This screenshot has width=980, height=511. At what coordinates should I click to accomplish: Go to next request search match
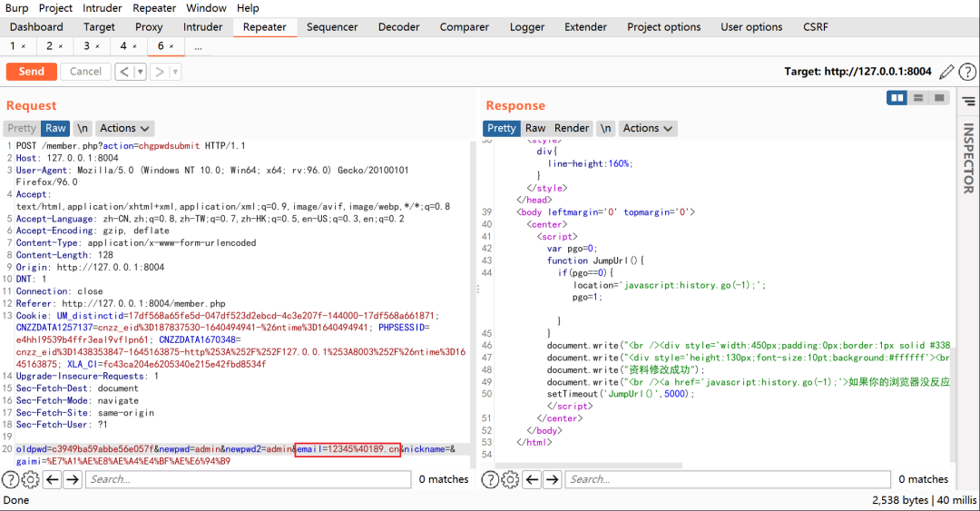[73, 480]
